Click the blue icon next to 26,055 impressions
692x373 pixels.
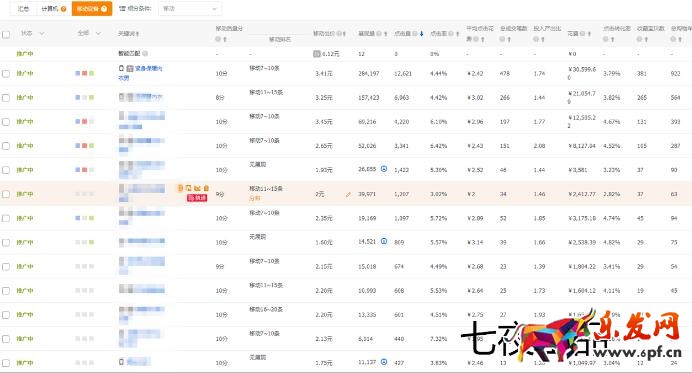pyautogui.click(x=384, y=169)
